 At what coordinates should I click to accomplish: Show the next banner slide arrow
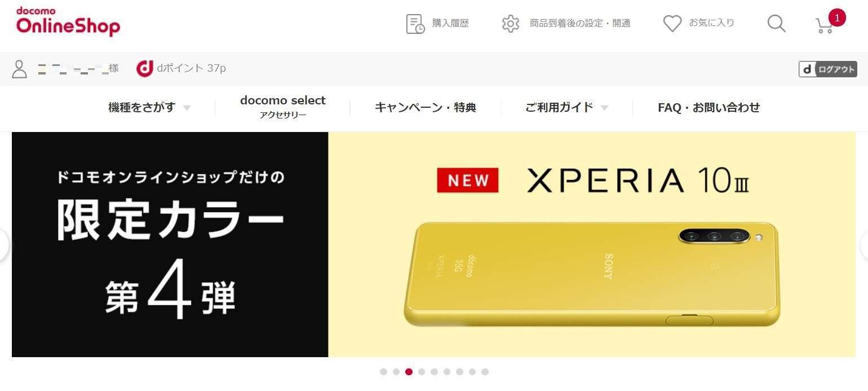click(864, 245)
